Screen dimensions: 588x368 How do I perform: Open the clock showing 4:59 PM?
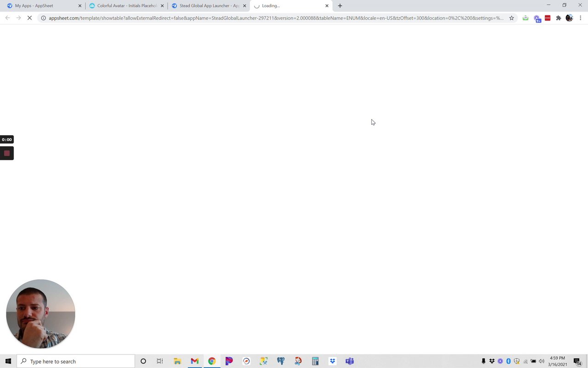point(557,361)
